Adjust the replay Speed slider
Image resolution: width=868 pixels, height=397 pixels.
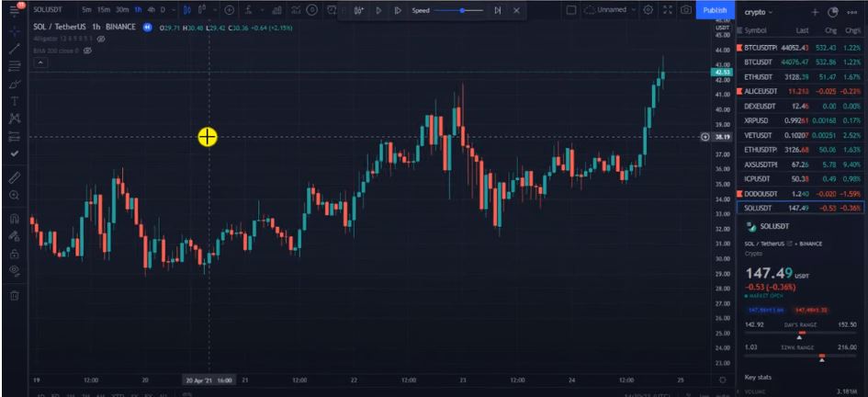tap(458, 10)
